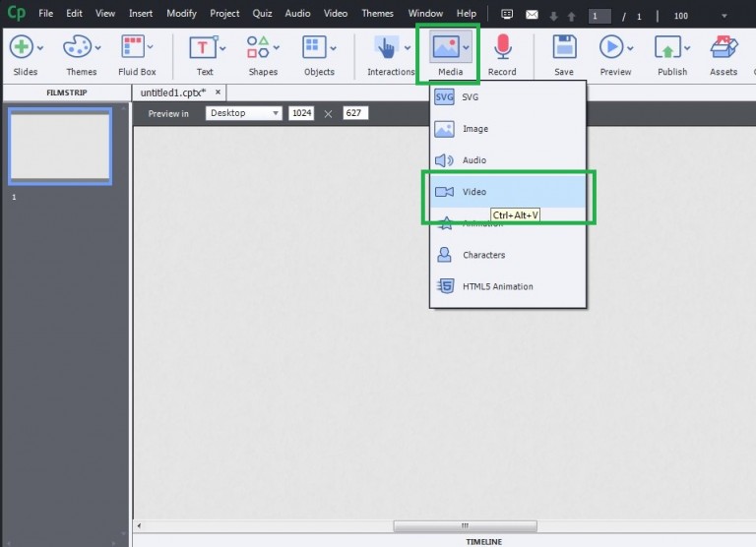Click the zoom value field showing 100
This screenshot has width=756, height=547.
(681, 16)
